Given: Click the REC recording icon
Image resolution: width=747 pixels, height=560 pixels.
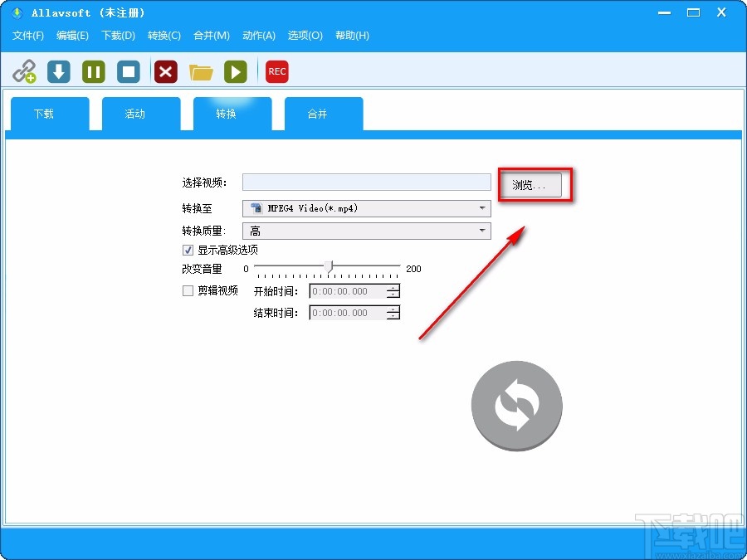Looking at the screenshot, I should (276, 71).
